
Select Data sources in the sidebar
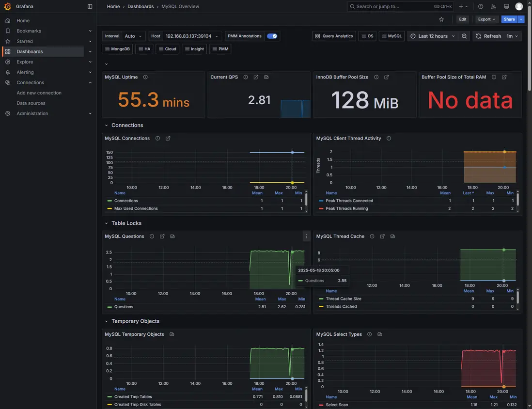click(31, 103)
